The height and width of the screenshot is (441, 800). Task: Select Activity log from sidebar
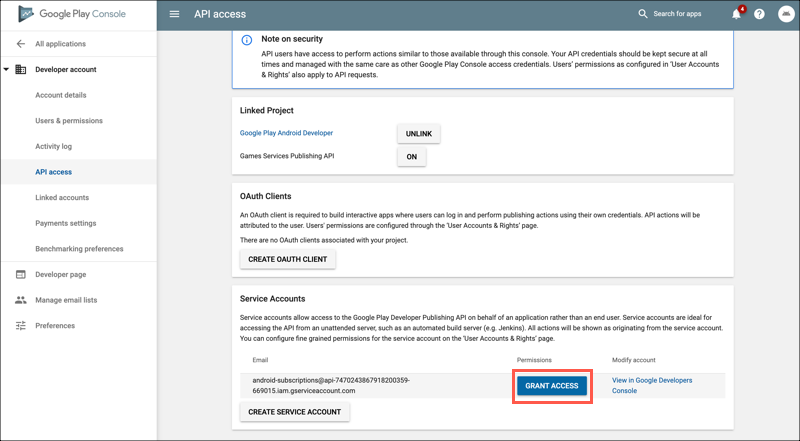[53, 147]
